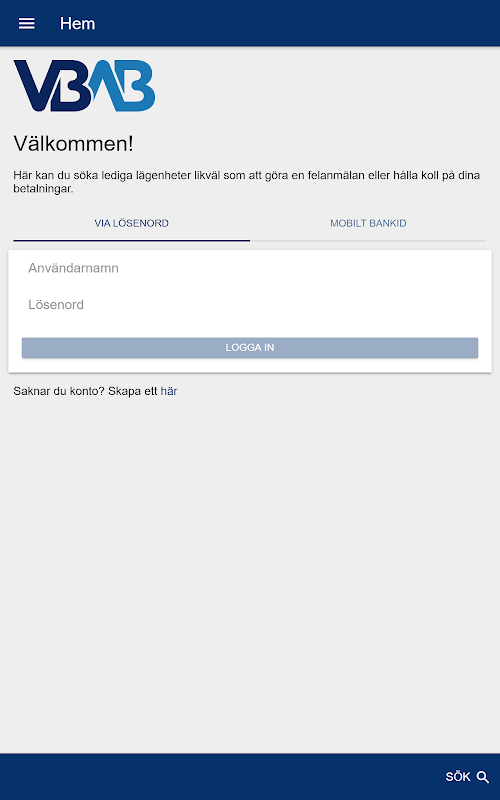Viewport: 500px width, 800px height.
Task: Click the dark blue V of the logo
Action: coord(36,86)
